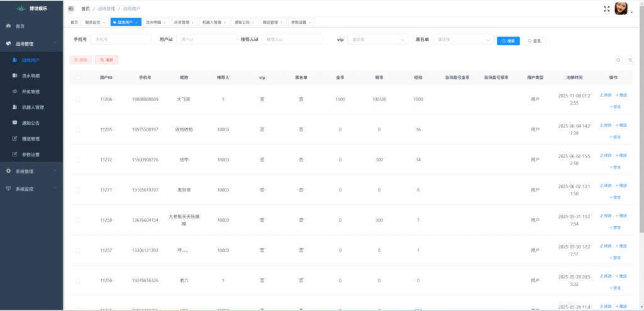Click the red 清屏 button
The image size is (644, 311).
[x=106, y=60]
